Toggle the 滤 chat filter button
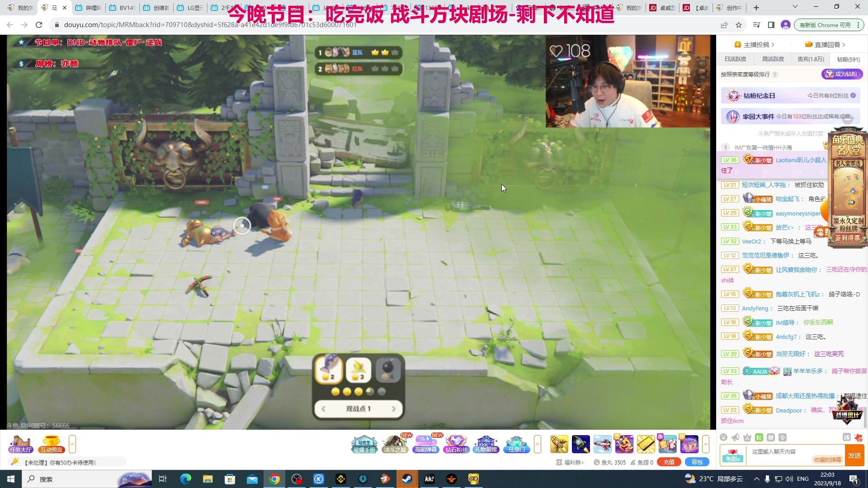Screen dimensions: 868x488 tap(846, 437)
